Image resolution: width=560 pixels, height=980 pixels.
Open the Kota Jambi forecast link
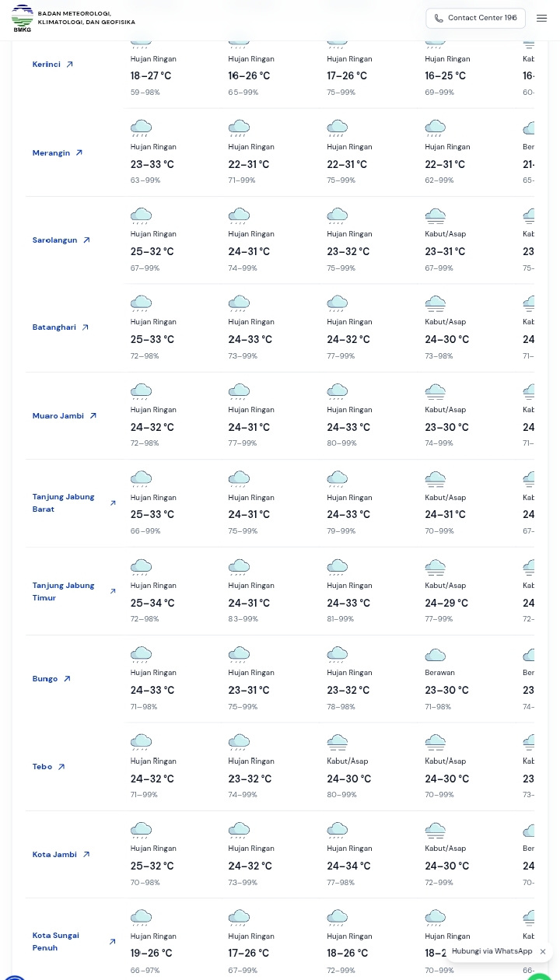tap(54, 855)
